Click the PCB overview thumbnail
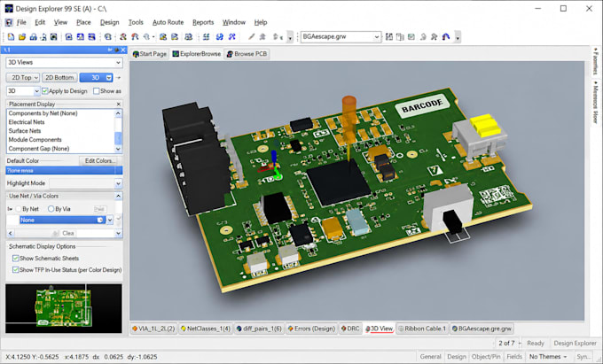 pyautogui.click(x=64, y=308)
